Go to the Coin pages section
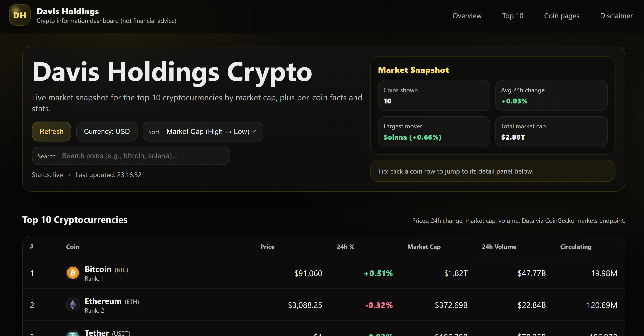Screen dimensions: 644x336 562,16
